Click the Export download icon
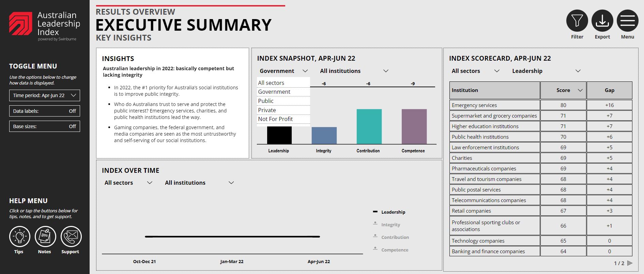Image resolution: width=644 pixels, height=274 pixels. (x=602, y=21)
